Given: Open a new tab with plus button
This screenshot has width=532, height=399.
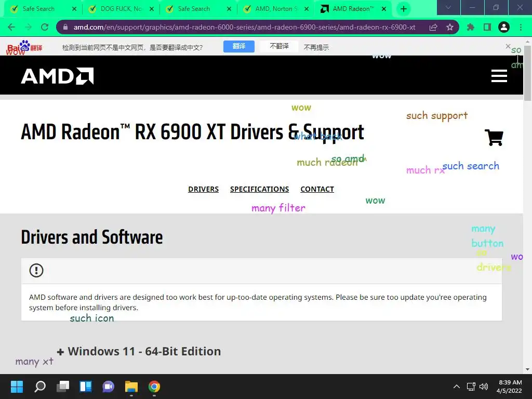Looking at the screenshot, I should [403, 9].
